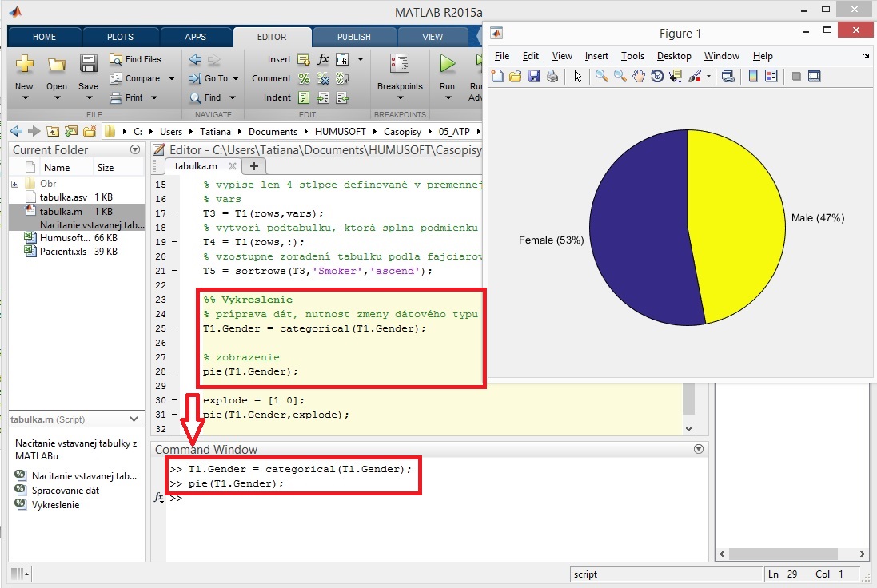Expand the Compare dropdown arrow
877x588 pixels.
click(171, 79)
